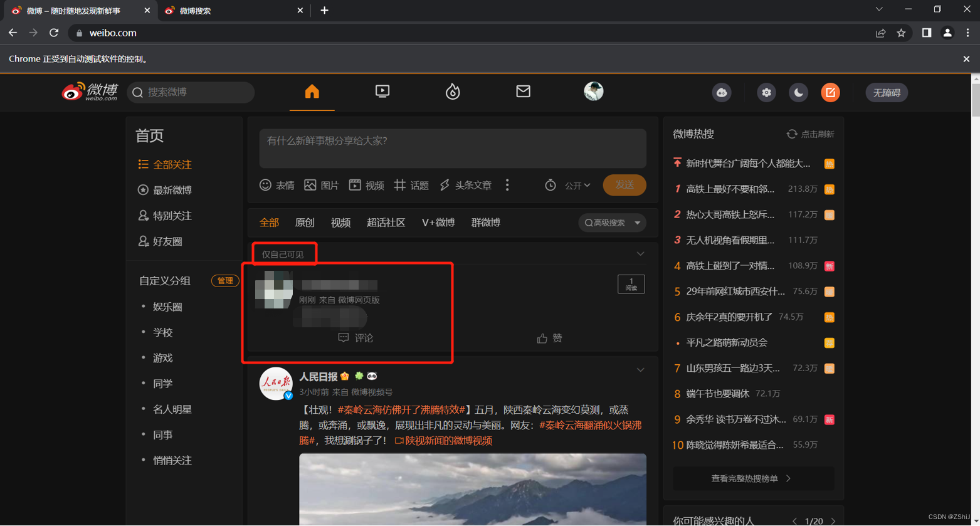Click 点击刷新 in hot search
This screenshot has height=526, width=980.
coord(810,134)
